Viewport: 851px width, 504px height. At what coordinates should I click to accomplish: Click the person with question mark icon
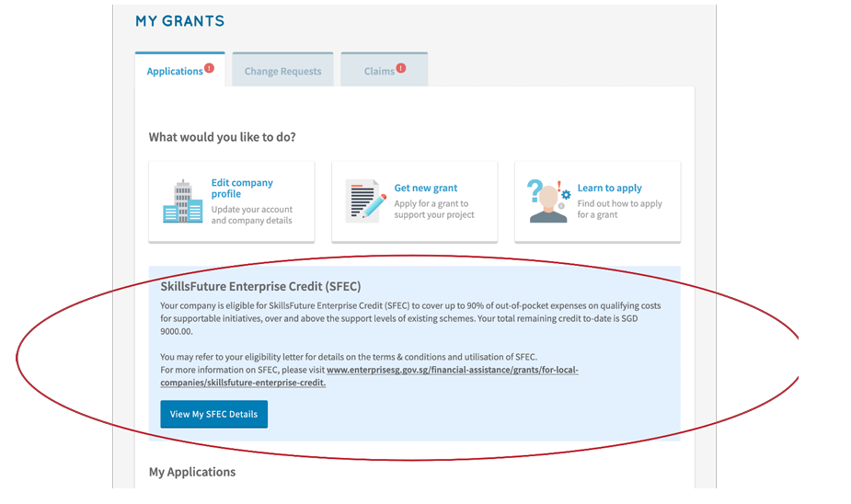(x=549, y=200)
